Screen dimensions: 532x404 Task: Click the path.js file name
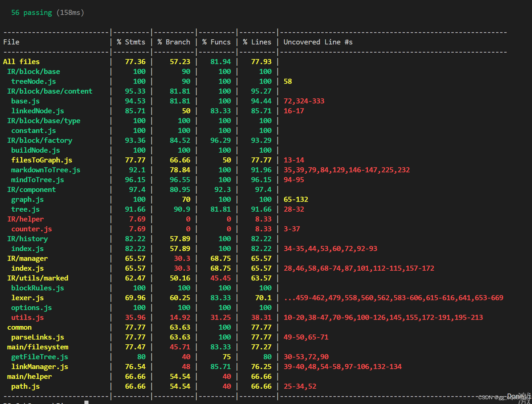[x=25, y=386]
